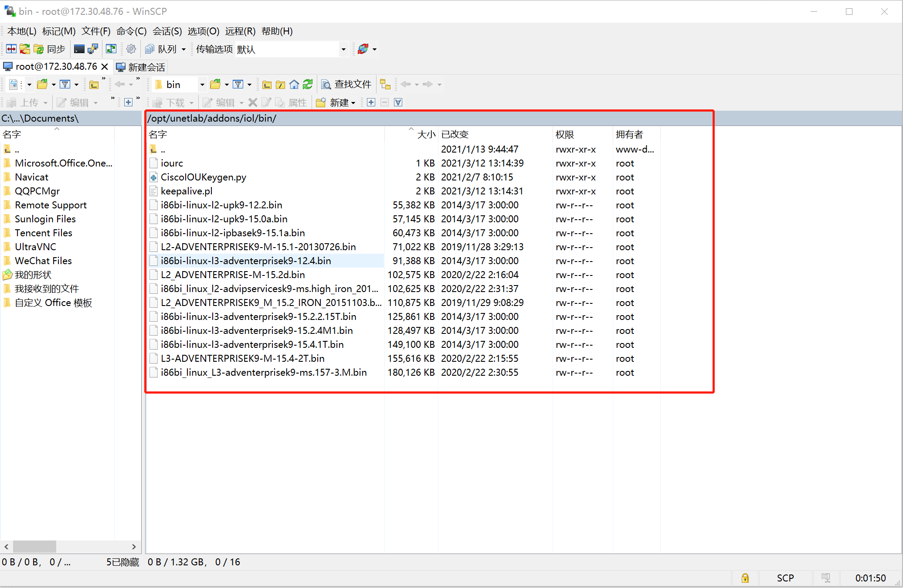Screen dimensions: 903x588
Task: Open the 文件(F) menu
Action: tap(96, 31)
